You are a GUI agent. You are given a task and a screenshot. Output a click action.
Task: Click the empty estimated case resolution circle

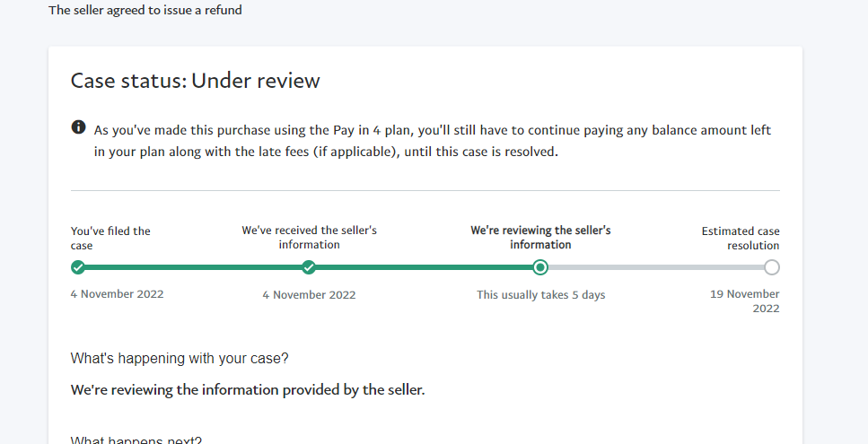click(x=772, y=267)
